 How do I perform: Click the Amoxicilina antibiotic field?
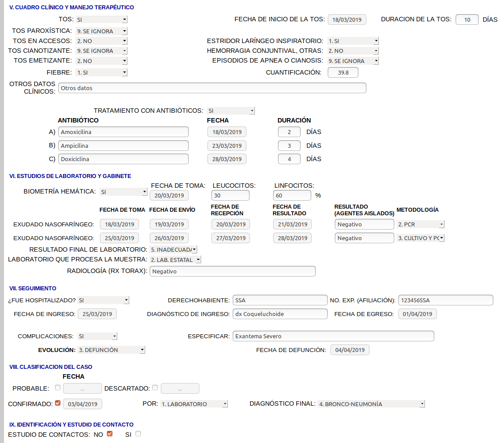point(123,132)
